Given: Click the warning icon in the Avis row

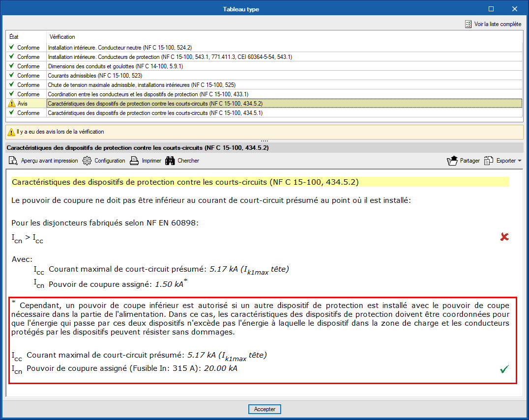Looking at the screenshot, I should [11, 104].
